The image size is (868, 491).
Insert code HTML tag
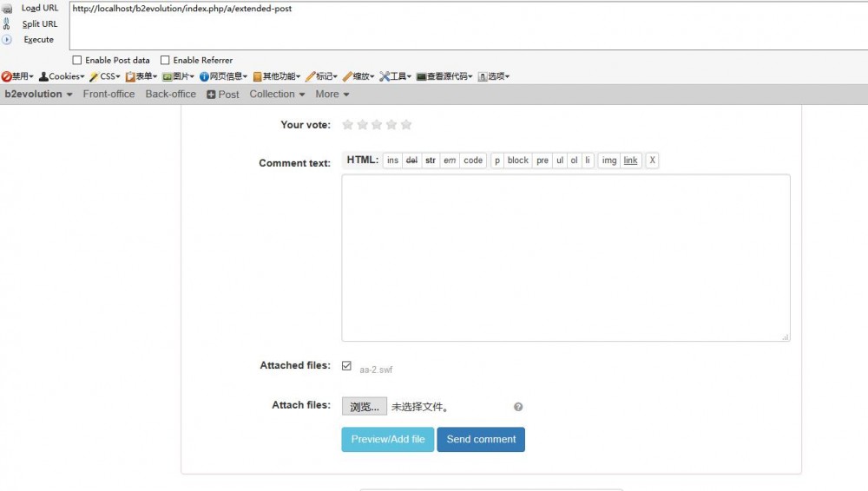(x=473, y=160)
